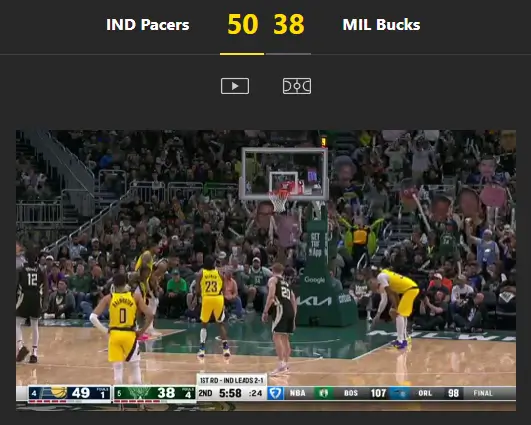Click the 1ST RD - IND LEADS 2-1 banner
The image size is (531, 425).
tap(232, 380)
